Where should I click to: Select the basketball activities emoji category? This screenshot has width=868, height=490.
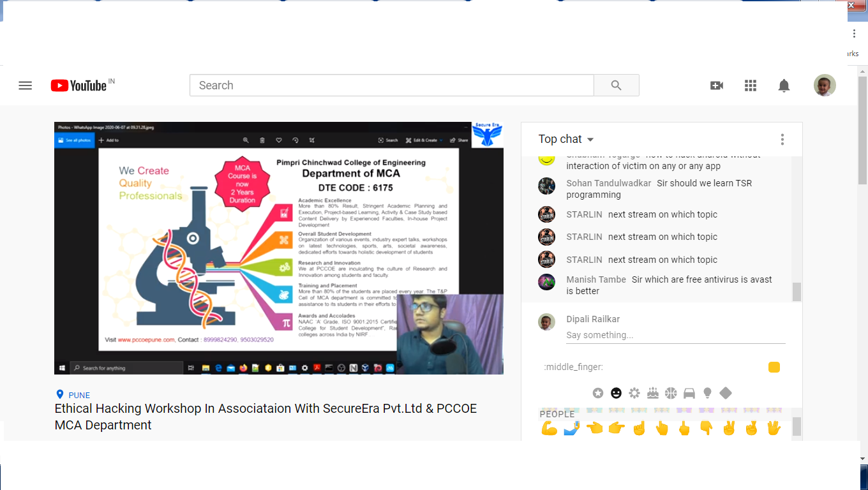[671, 393]
